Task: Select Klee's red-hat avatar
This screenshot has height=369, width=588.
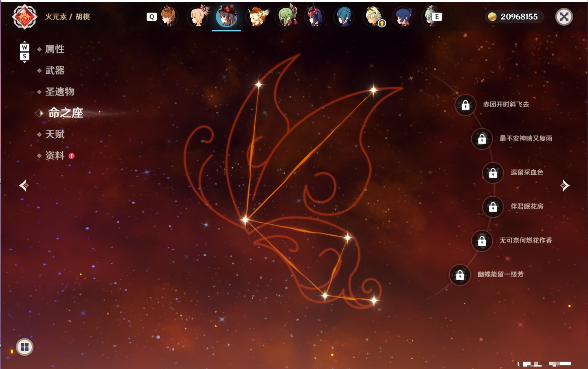Action: 257,17
